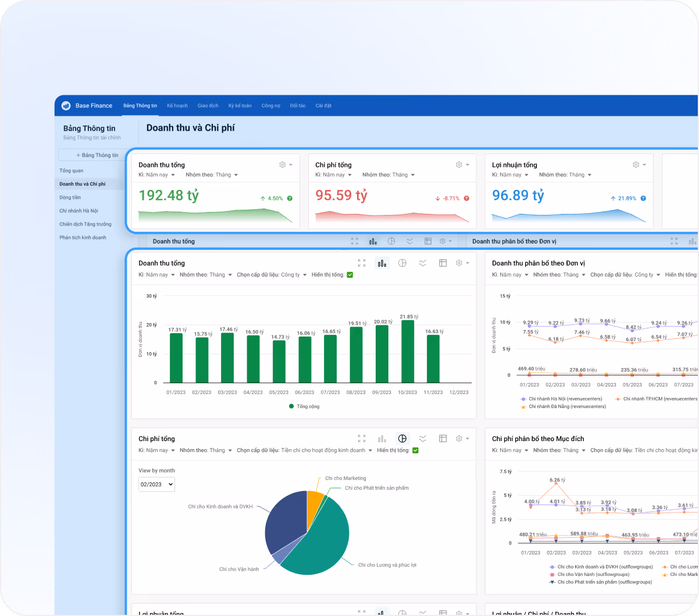Open Chiến dịch Tăng trưởng dashboard in sidebar
Image resolution: width=699 pixels, height=616 pixels.
pos(85,224)
